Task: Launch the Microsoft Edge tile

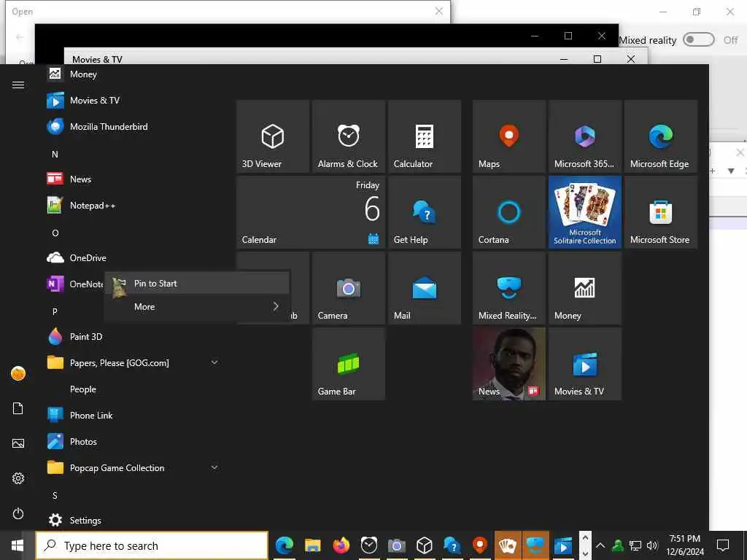Action: click(x=661, y=136)
